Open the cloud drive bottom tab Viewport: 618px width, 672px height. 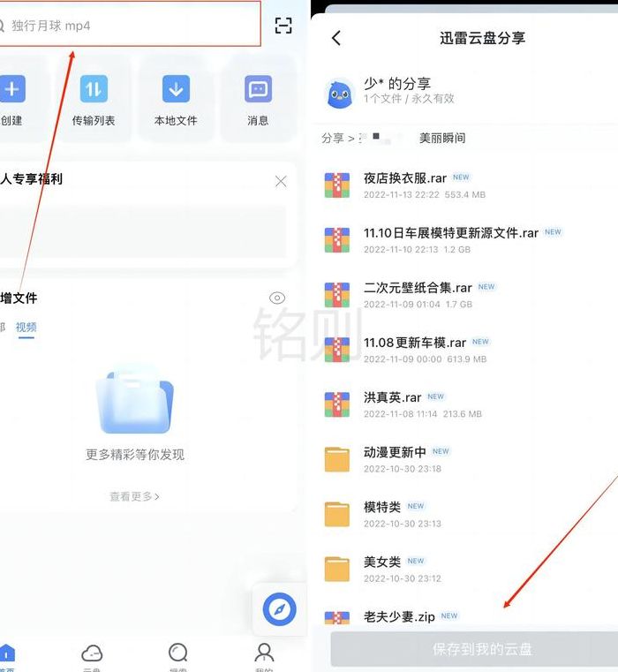coord(92,657)
